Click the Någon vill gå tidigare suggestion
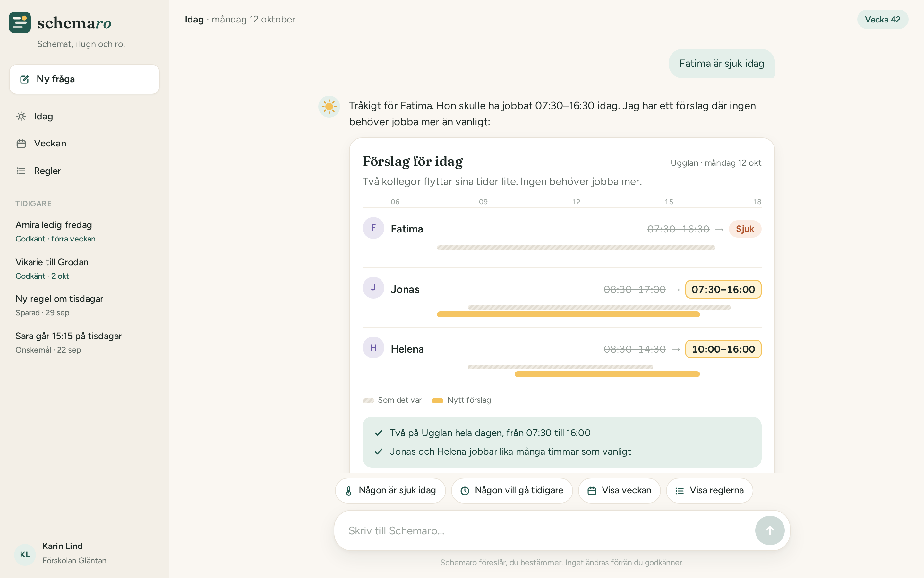This screenshot has height=578, width=924. (512, 490)
